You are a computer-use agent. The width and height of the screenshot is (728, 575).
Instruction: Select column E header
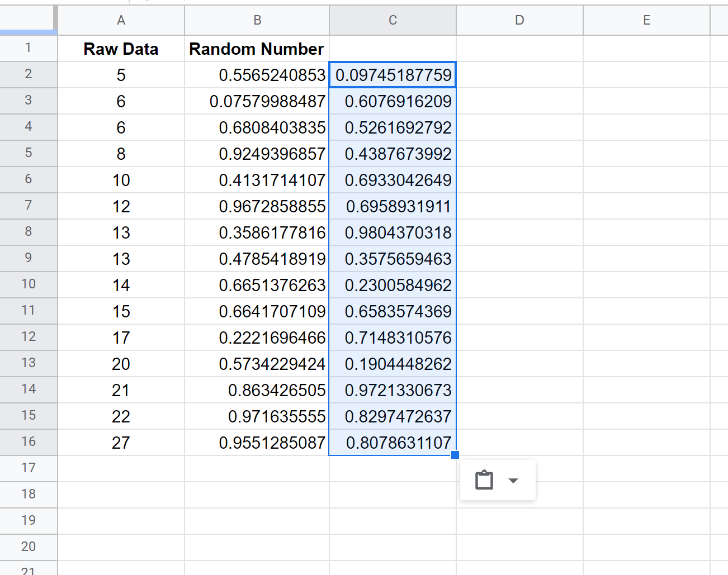point(646,21)
